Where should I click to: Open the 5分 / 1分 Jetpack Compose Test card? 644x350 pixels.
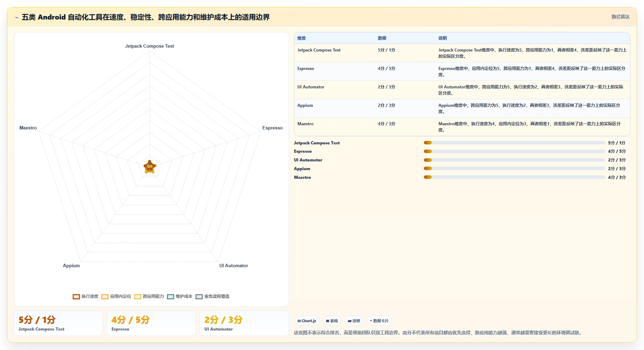tap(58, 323)
